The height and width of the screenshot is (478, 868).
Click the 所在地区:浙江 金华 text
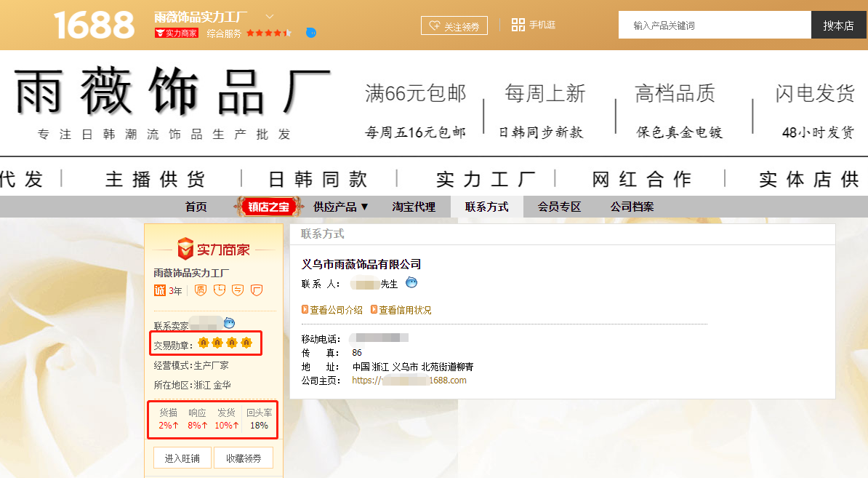coord(192,384)
